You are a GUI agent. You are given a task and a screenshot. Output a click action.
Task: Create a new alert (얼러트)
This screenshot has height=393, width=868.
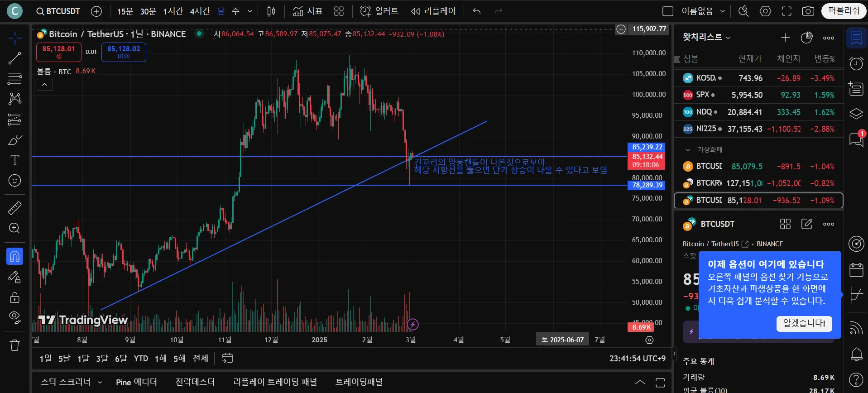pyautogui.click(x=379, y=11)
